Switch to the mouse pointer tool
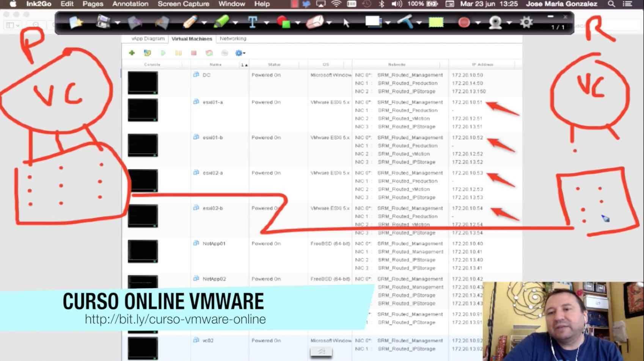The image size is (644, 361). tap(346, 23)
